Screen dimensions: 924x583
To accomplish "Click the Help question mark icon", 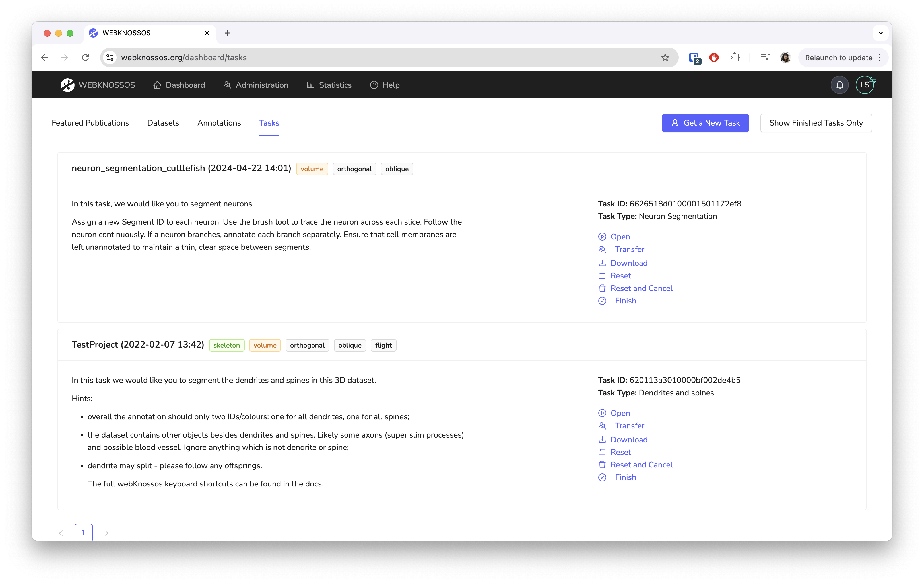I will [374, 85].
